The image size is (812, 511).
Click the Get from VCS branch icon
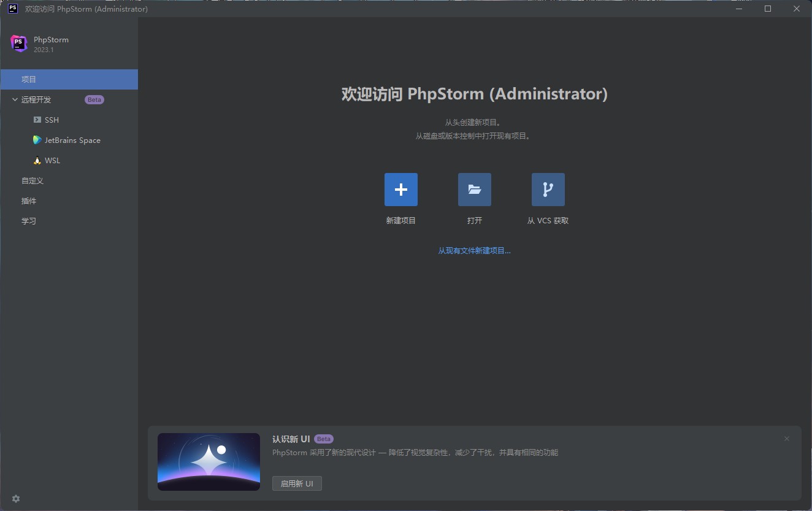click(548, 190)
